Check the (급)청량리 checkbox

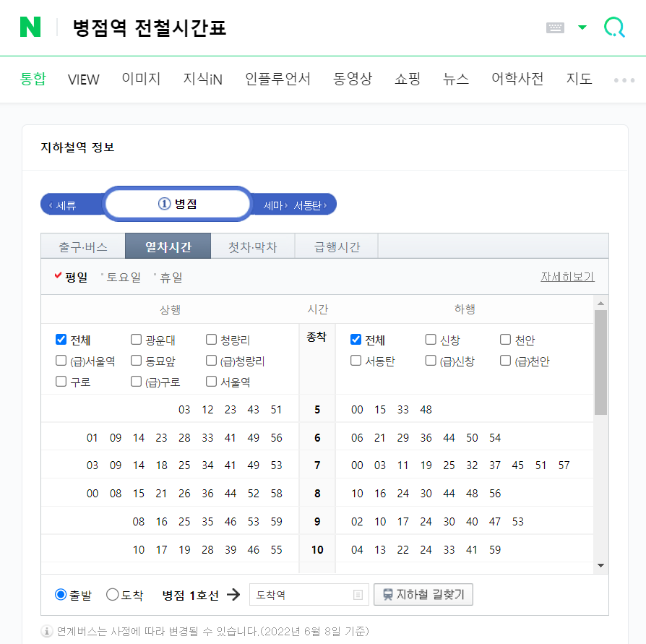(x=211, y=361)
